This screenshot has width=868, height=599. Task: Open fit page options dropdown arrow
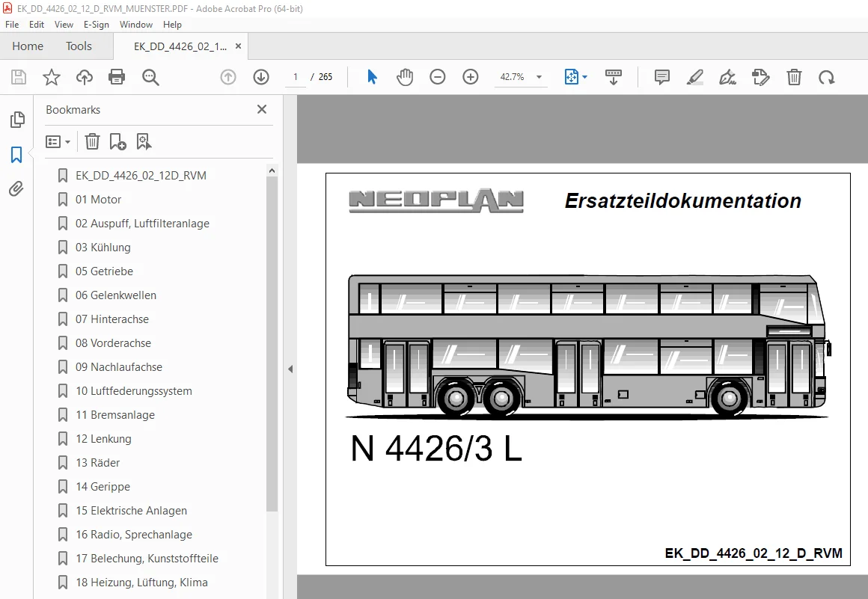pyautogui.click(x=584, y=77)
